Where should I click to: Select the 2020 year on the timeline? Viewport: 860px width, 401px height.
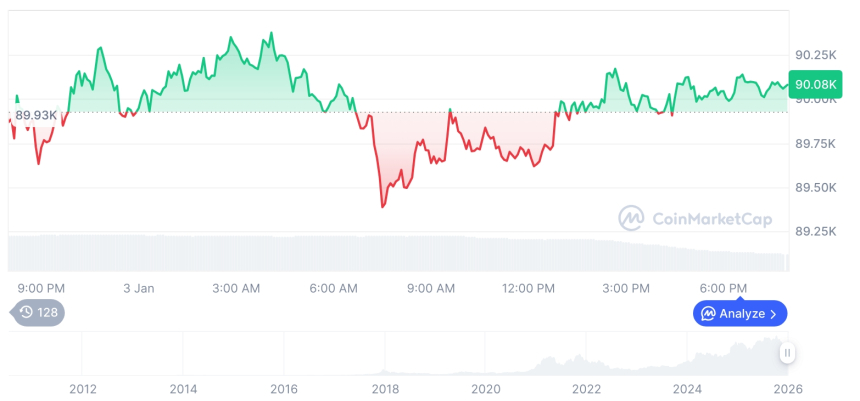[x=485, y=388]
